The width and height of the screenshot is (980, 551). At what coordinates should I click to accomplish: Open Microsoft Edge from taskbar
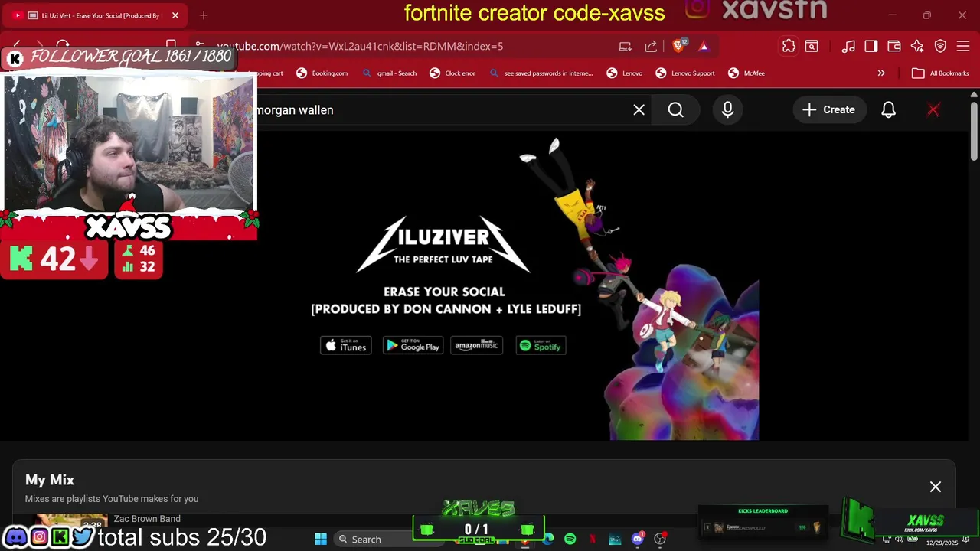[x=548, y=540]
